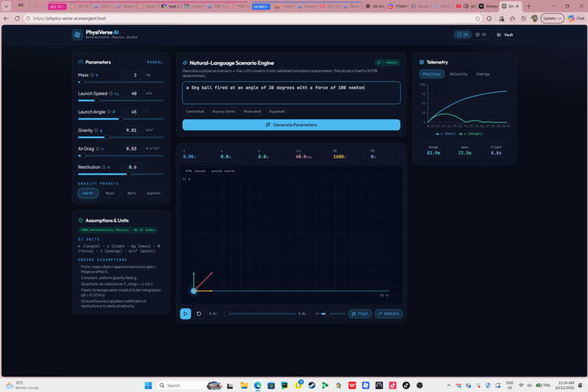Switch to the 2D view mode
The height and width of the screenshot is (392, 588).
463,34
